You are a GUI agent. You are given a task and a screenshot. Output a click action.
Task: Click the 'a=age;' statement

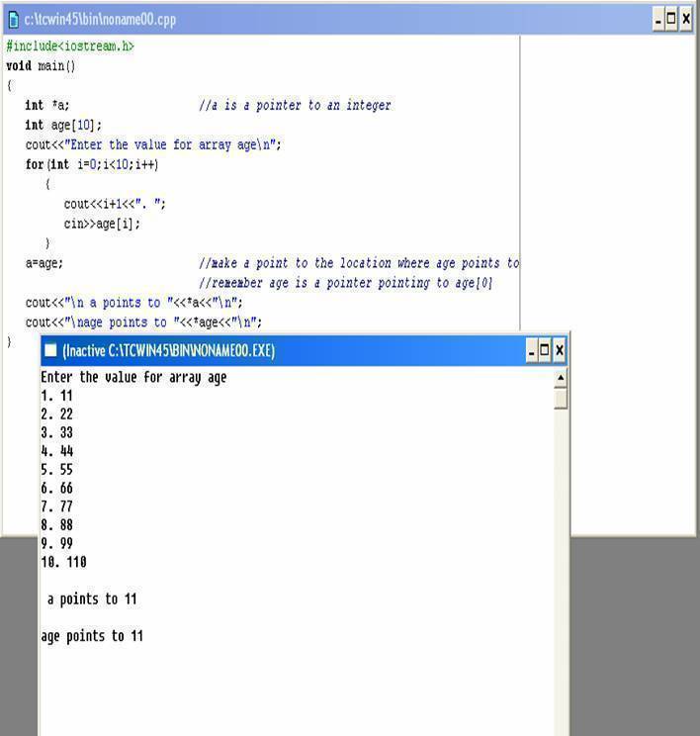coord(44,263)
